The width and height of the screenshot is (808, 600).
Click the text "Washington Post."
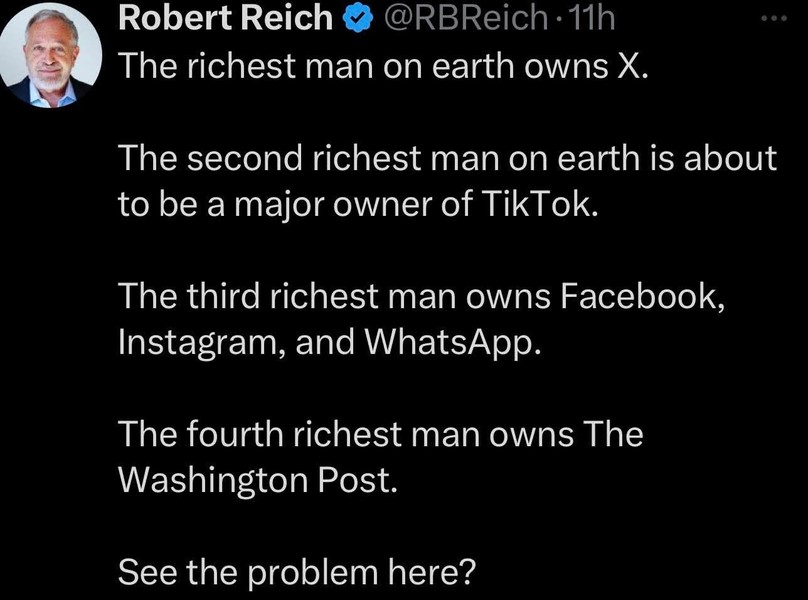(258, 479)
